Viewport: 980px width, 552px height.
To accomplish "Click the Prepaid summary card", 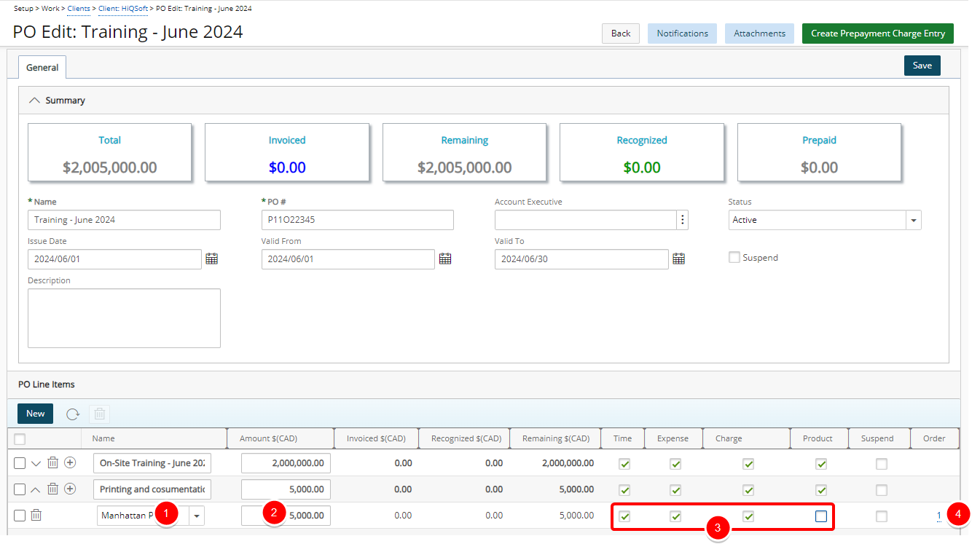I will point(819,152).
